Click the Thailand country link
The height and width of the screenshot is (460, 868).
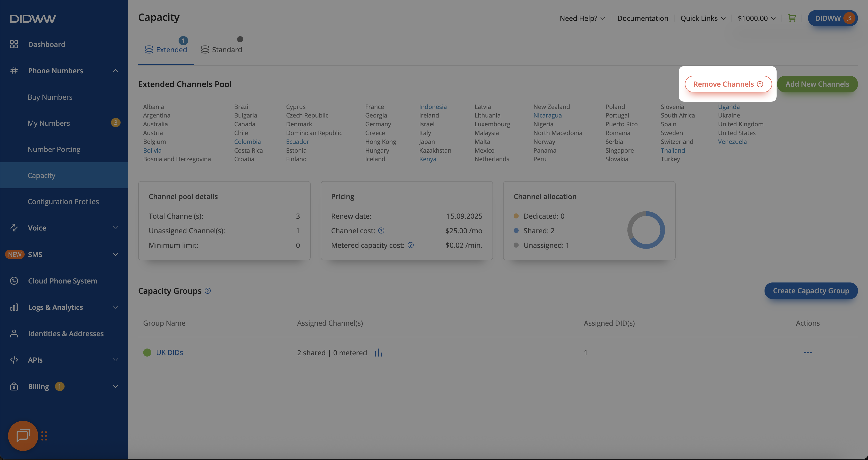pos(673,150)
